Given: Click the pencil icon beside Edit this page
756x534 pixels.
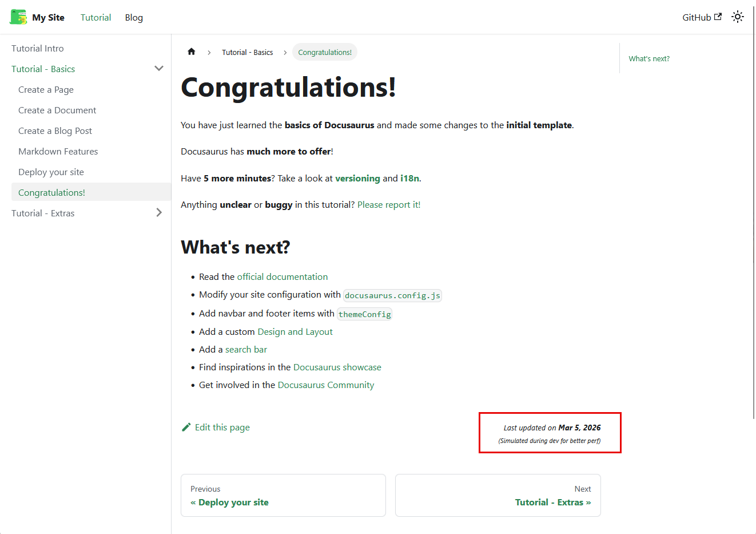Looking at the screenshot, I should [186, 428].
